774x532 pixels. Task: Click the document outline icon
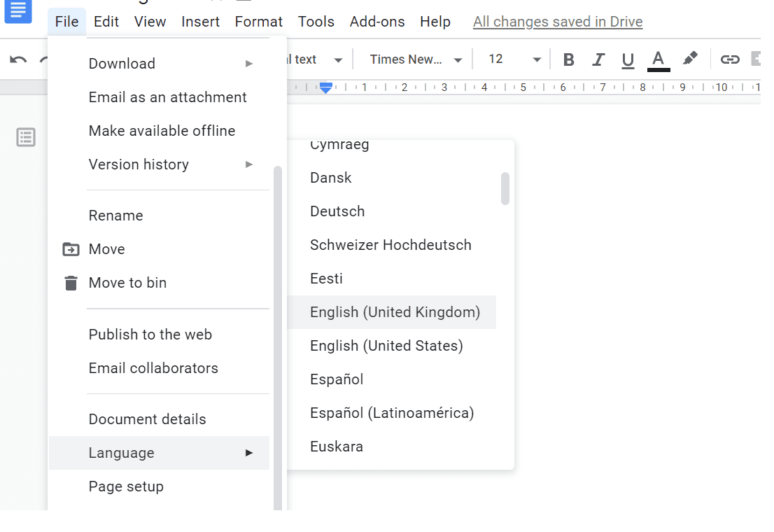[26, 137]
